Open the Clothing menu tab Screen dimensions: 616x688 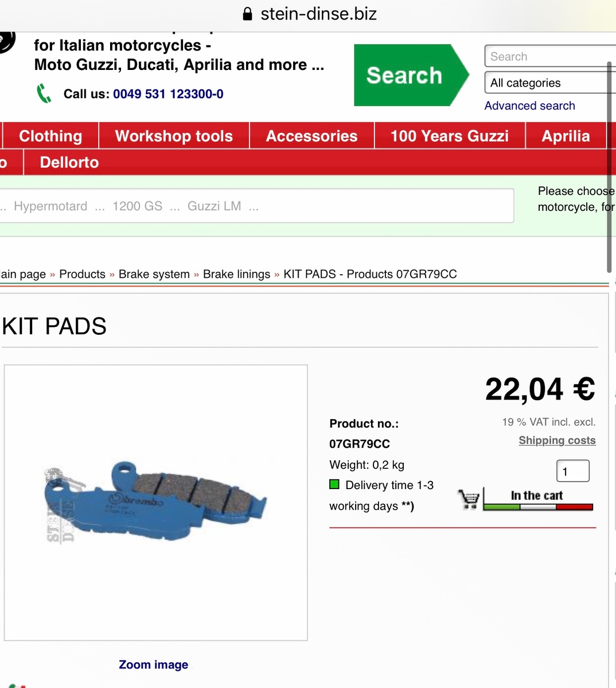click(x=50, y=136)
